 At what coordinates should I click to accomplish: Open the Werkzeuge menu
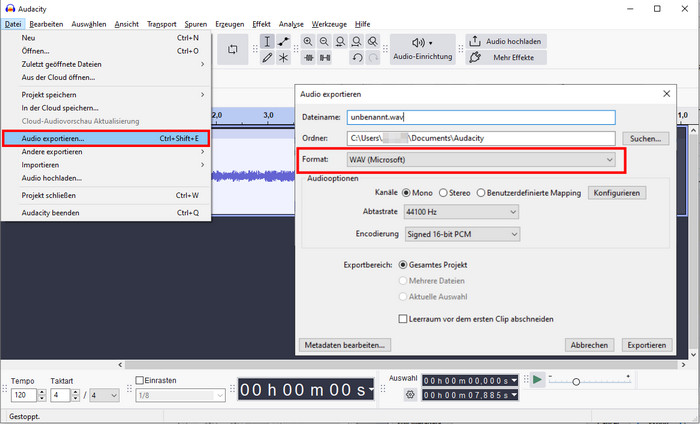[x=329, y=24]
